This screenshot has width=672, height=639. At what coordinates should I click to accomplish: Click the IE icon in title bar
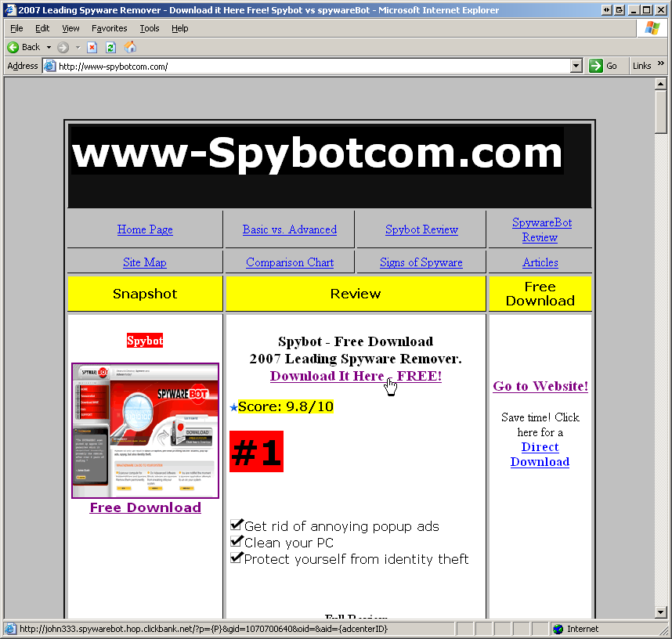(10, 9)
